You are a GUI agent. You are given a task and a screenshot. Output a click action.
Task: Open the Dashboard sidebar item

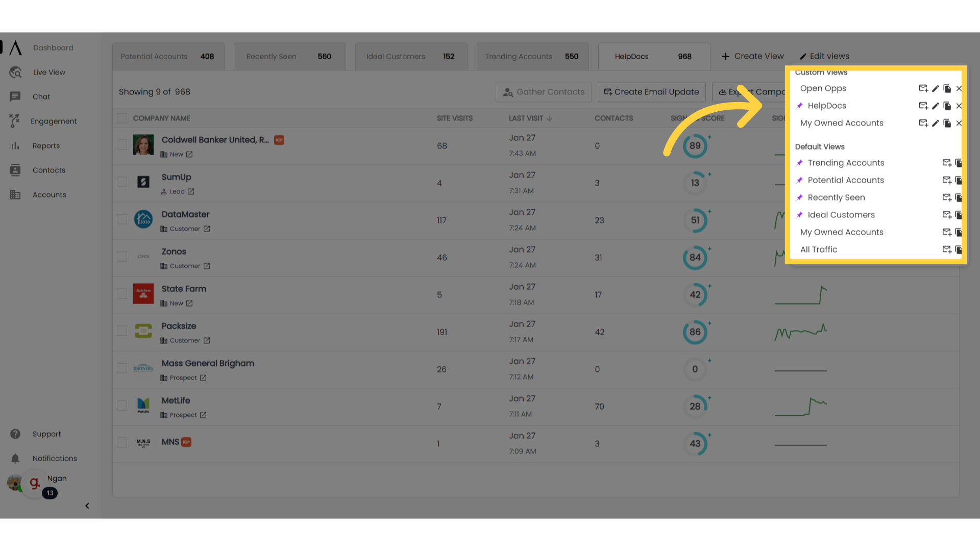[53, 48]
